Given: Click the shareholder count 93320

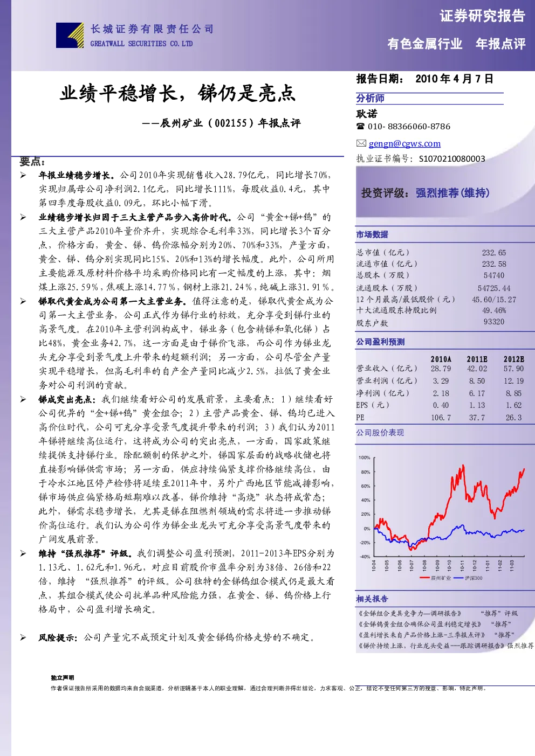Looking at the screenshot, I should point(494,322).
